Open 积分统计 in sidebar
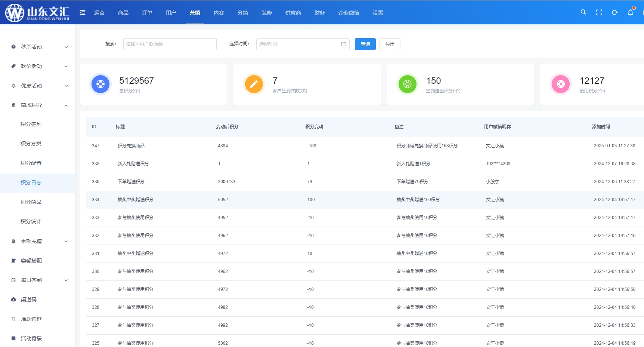644x347 pixels. (x=31, y=221)
